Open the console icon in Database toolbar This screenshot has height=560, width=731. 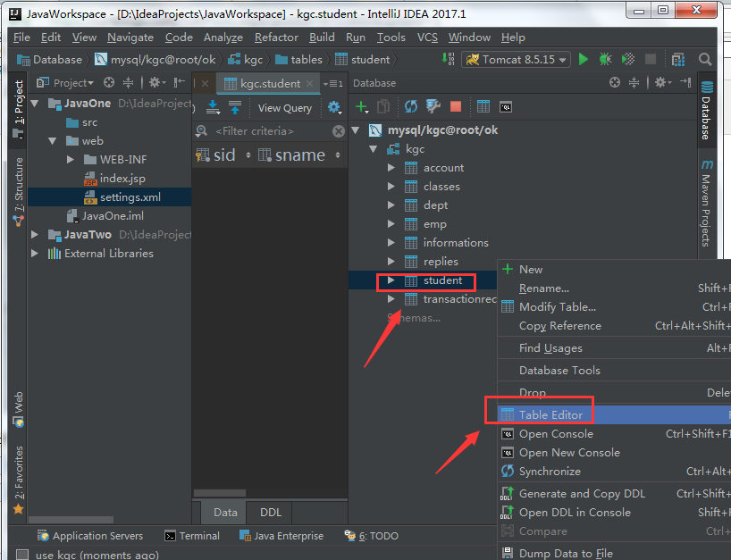506,107
